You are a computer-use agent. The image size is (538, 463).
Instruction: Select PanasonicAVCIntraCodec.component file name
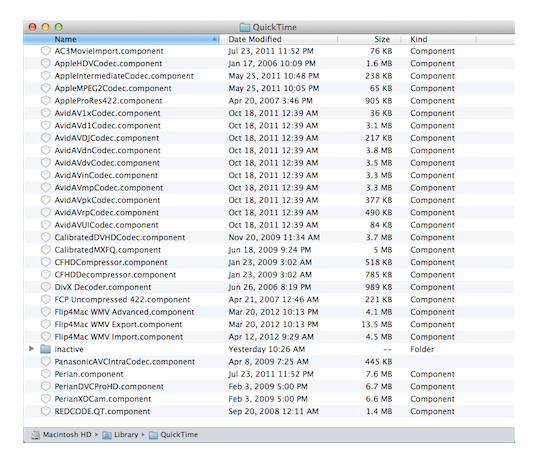click(x=125, y=361)
